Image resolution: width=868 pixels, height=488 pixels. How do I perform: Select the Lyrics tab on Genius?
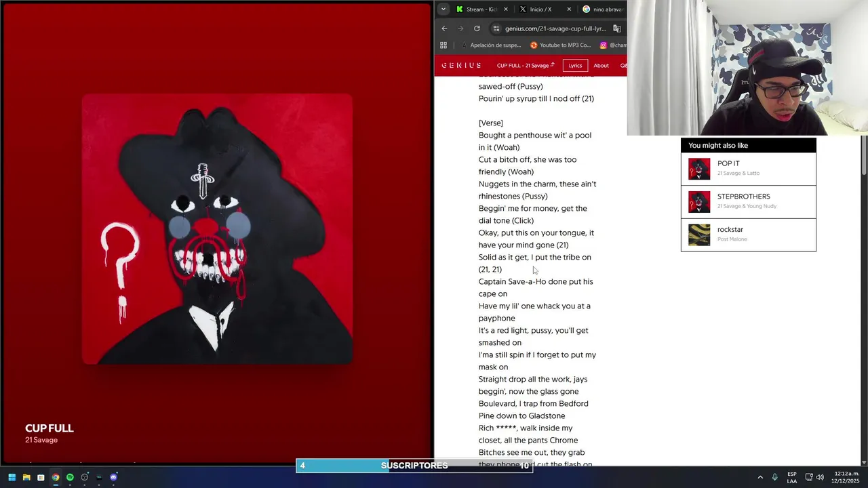coord(575,66)
